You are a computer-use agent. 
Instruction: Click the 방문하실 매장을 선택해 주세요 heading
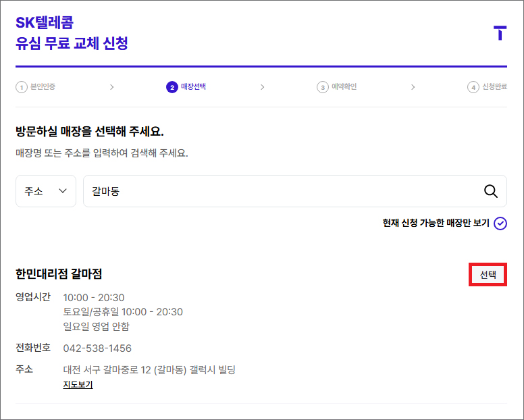[x=90, y=131]
